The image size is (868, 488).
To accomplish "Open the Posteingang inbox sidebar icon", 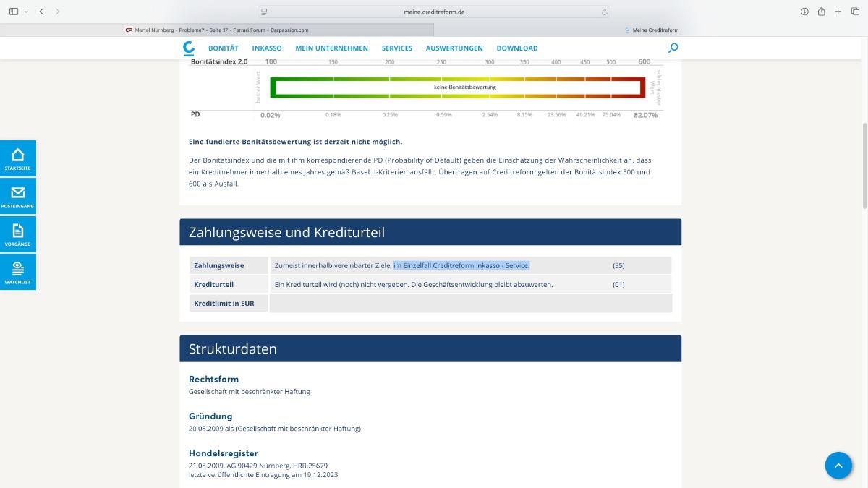I will point(17,196).
